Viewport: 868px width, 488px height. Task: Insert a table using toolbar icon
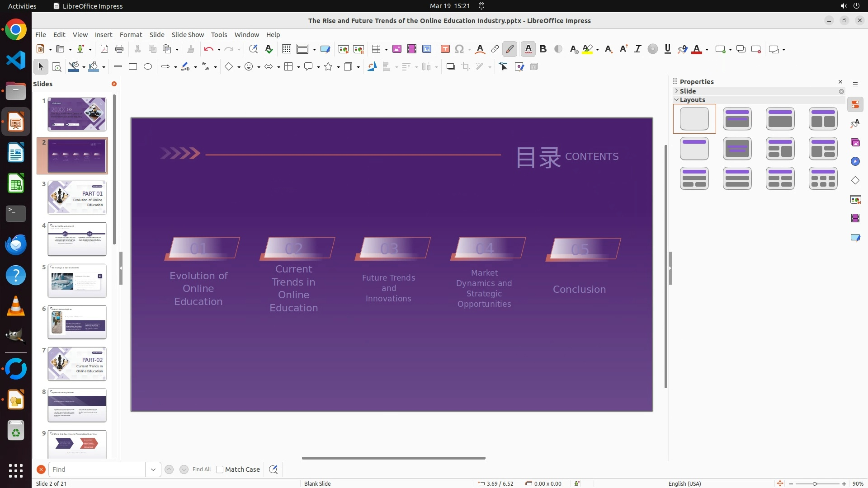[376, 49]
